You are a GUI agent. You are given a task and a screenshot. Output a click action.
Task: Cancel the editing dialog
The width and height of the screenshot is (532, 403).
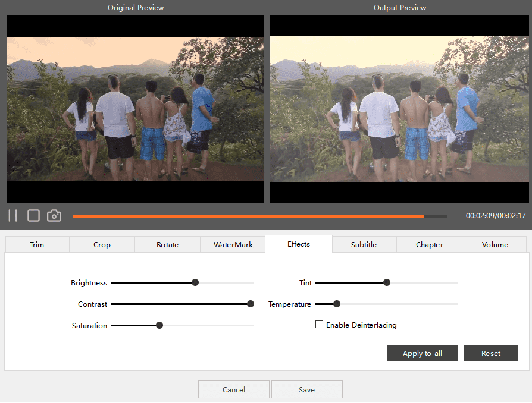[234, 389]
